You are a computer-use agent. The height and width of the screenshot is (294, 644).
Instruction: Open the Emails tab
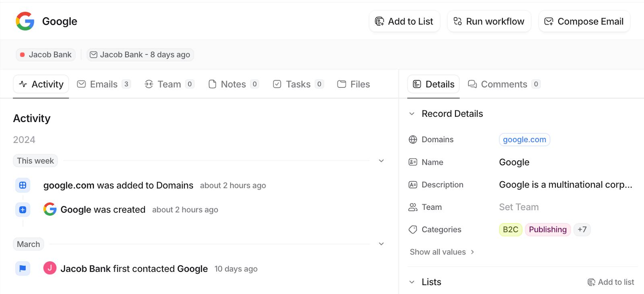(104, 84)
